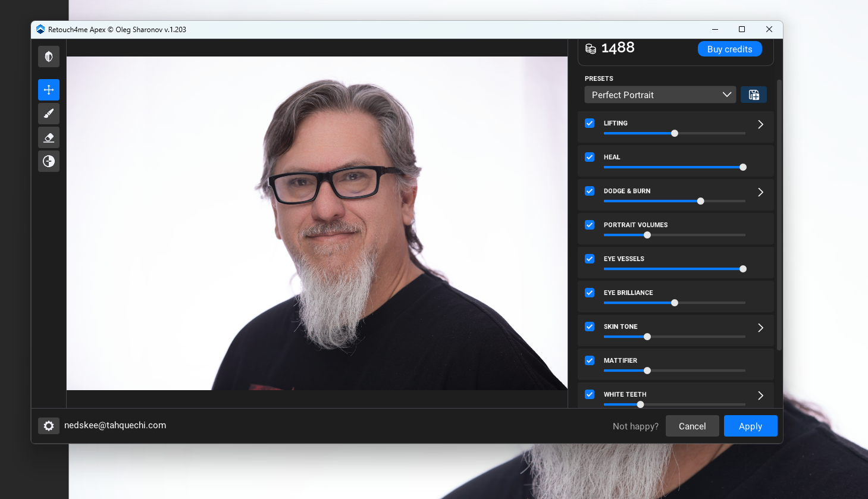Disable the Skin Tone checkbox

click(x=590, y=327)
